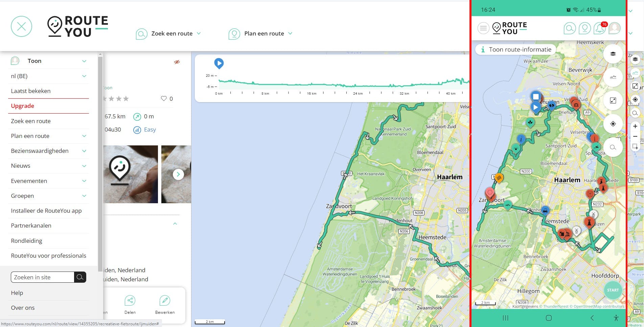Center map on current location with crosshair icon
Screen dimensions: 644x327
click(x=613, y=124)
